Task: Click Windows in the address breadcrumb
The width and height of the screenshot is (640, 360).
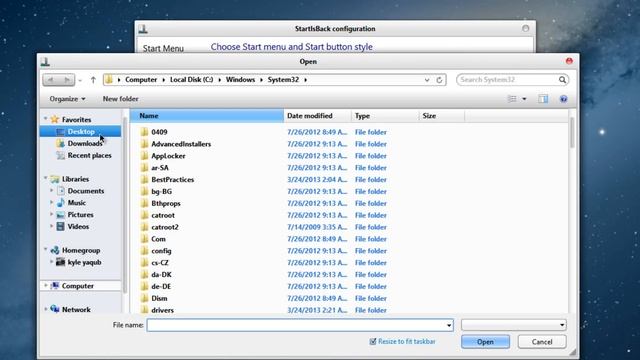Action: [240, 80]
